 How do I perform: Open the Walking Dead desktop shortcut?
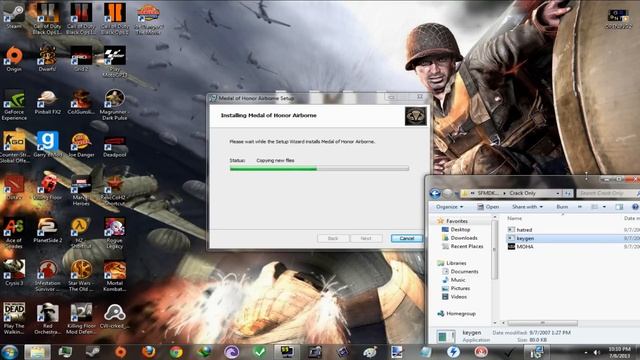click(x=14, y=318)
